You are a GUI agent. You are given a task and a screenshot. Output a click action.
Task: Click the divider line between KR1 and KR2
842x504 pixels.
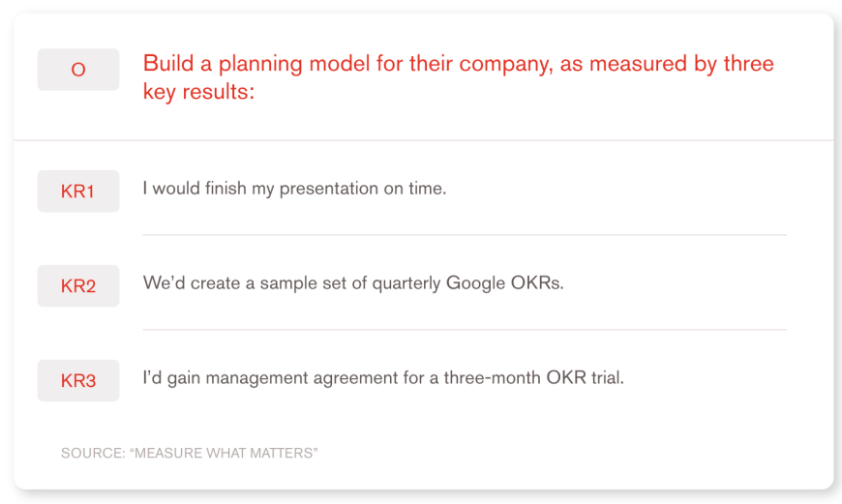pos(465,235)
